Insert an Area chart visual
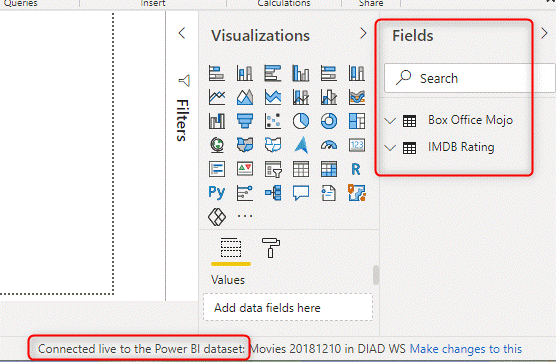The image size is (556, 362). click(x=245, y=97)
